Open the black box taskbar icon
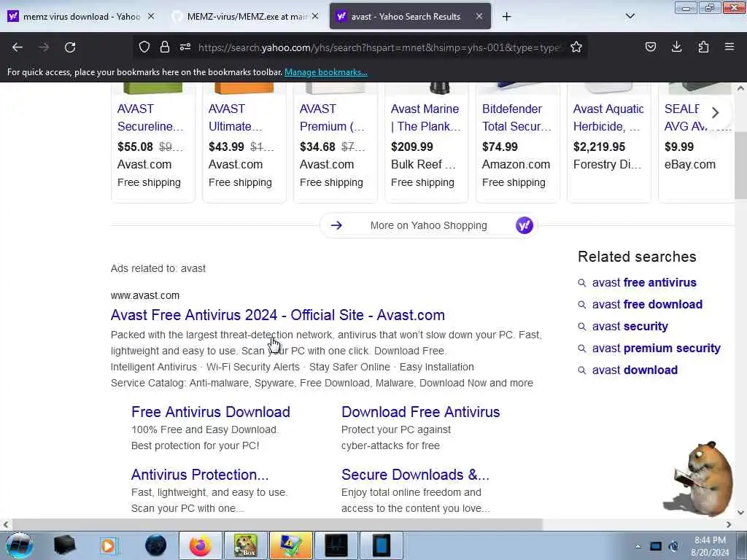747x560 pixels. (x=64, y=545)
